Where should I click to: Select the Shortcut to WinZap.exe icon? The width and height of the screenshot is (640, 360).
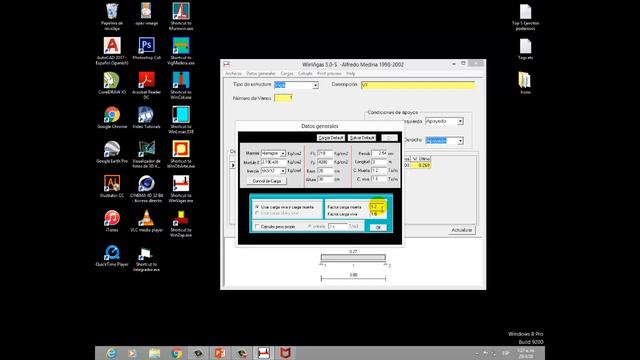181,223
